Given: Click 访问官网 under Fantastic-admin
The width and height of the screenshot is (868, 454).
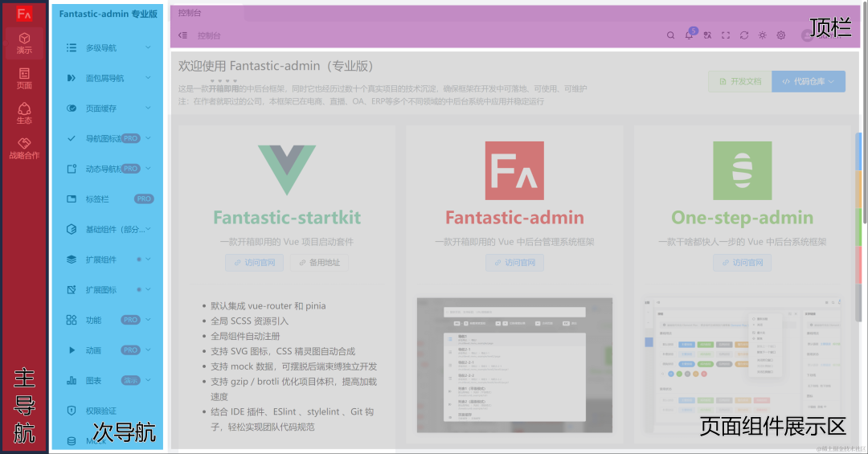Looking at the screenshot, I should (515, 263).
